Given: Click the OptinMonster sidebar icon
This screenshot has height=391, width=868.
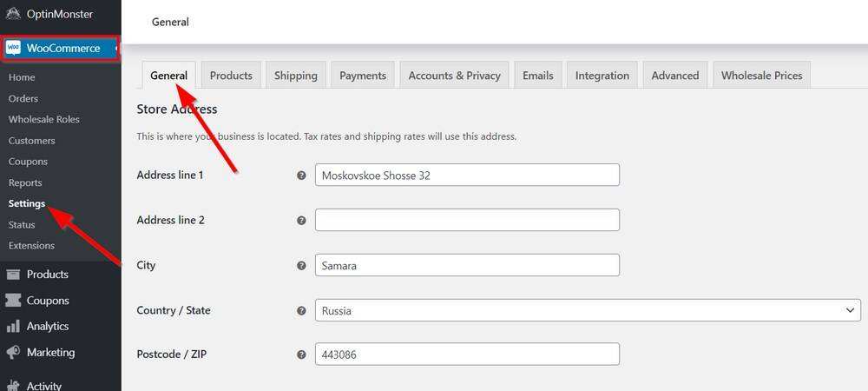Looking at the screenshot, I should pos(13,14).
